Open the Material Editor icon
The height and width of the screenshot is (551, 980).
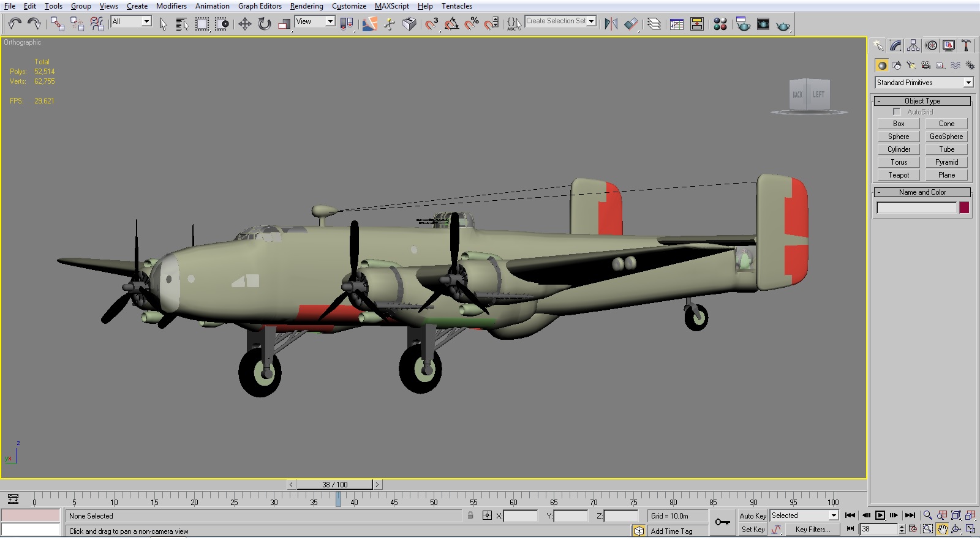(x=720, y=24)
